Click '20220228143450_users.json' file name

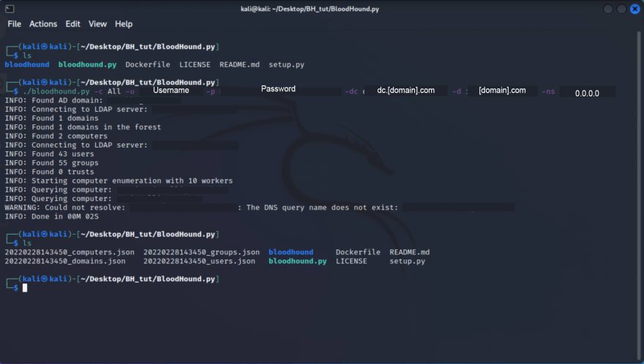199,262
